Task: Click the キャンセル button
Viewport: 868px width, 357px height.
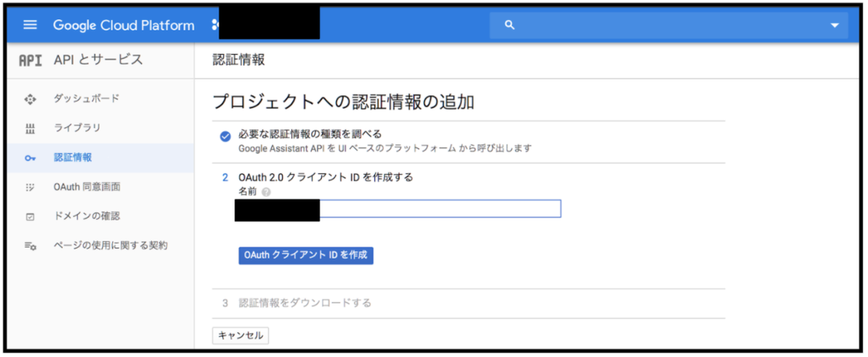Action: click(x=240, y=335)
